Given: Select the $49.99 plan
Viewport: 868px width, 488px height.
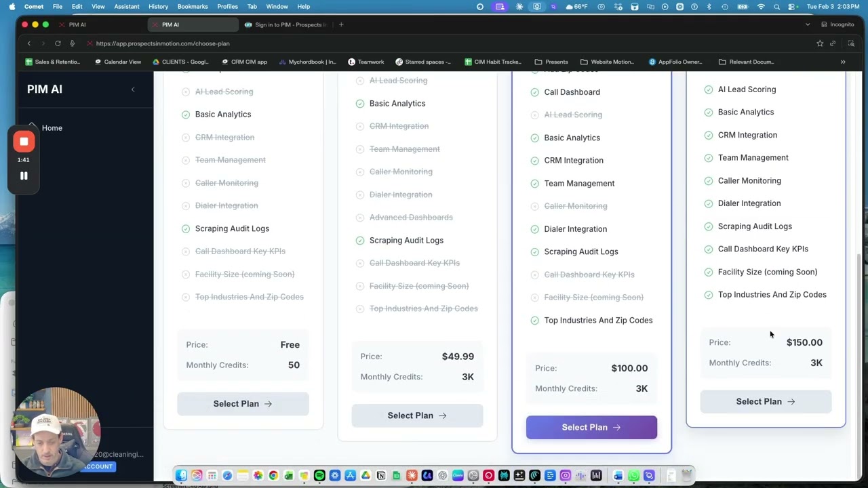Looking at the screenshot, I should click(x=417, y=415).
